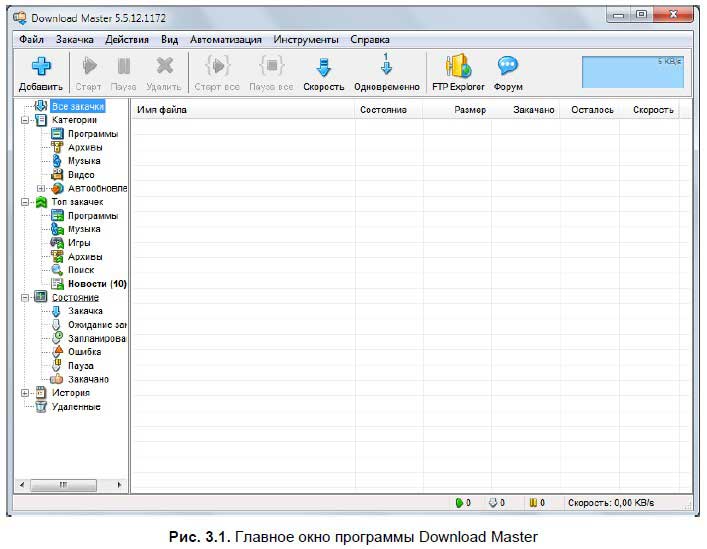Open the Автоматизация menu
Viewport: 707px width, 549px height.
pos(226,40)
